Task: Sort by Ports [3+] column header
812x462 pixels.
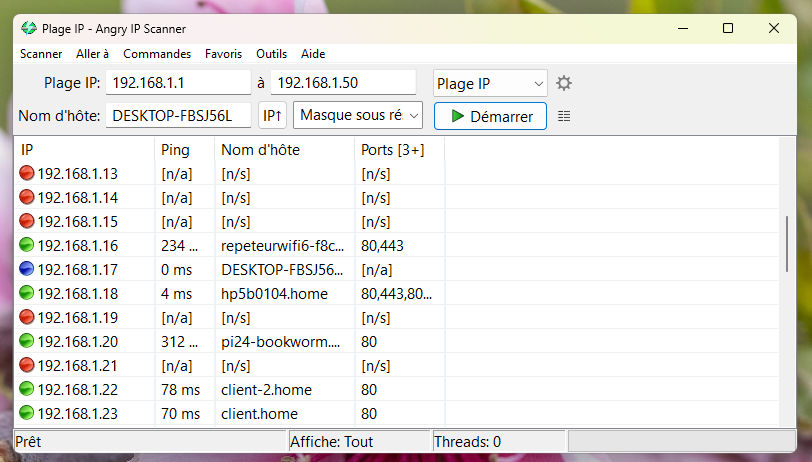Action: point(399,150)
